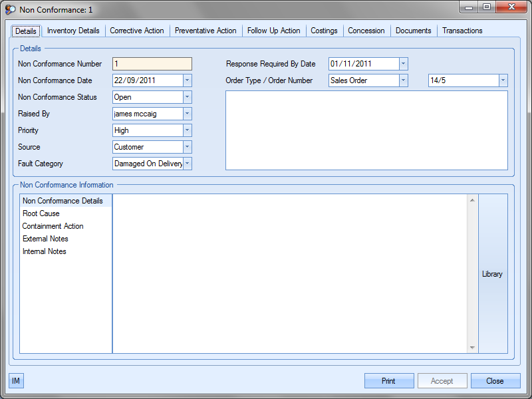532x399 pixels.
Task: Open the Source dropdown list
Action: tap(187, 147)
